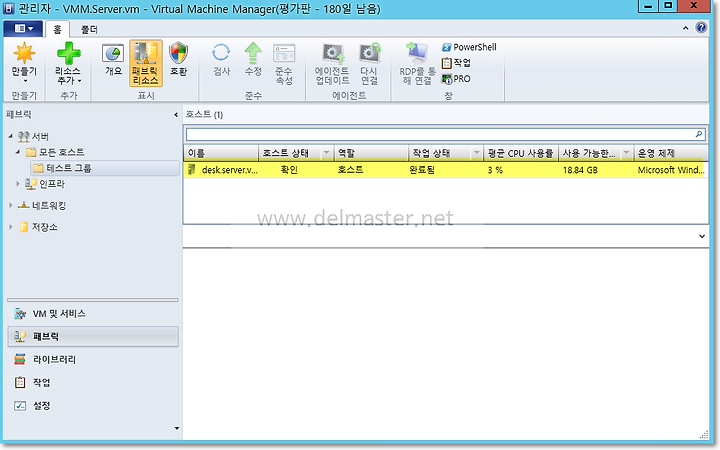Screen dimensions: 720x450
Task: Collapse the 패브릭 navigation pane arrow
Action: (176, 115)
